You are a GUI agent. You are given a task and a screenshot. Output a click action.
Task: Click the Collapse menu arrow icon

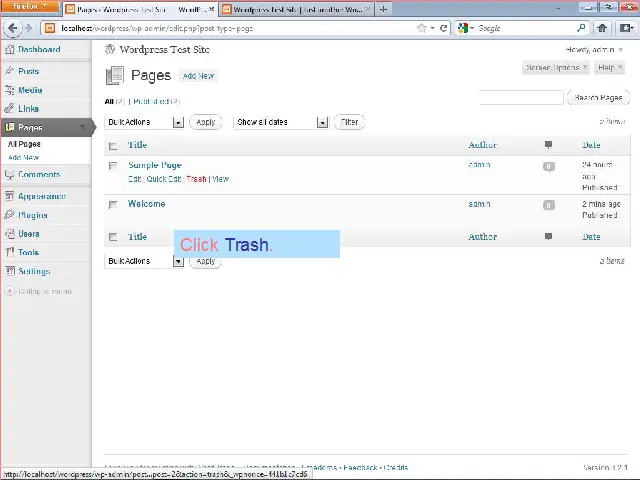[9, 291]
